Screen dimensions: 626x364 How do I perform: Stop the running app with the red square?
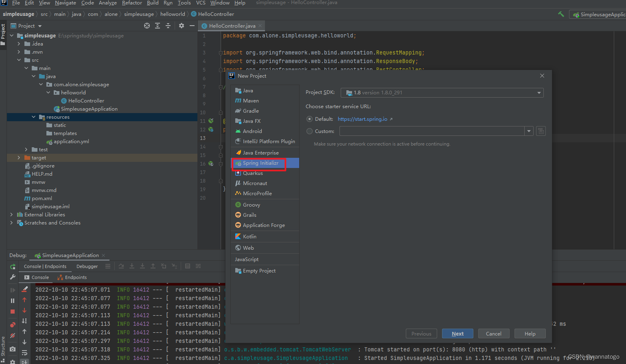(13, 311)
